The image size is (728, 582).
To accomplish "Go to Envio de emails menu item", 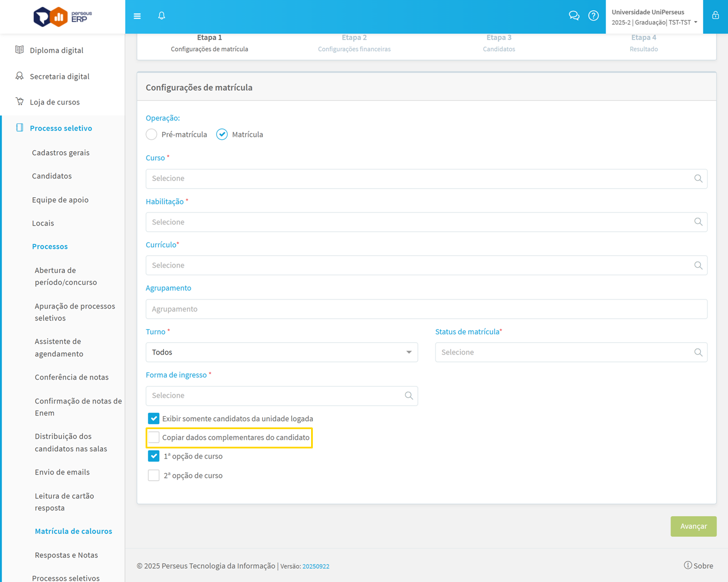I will click(62, 472).
